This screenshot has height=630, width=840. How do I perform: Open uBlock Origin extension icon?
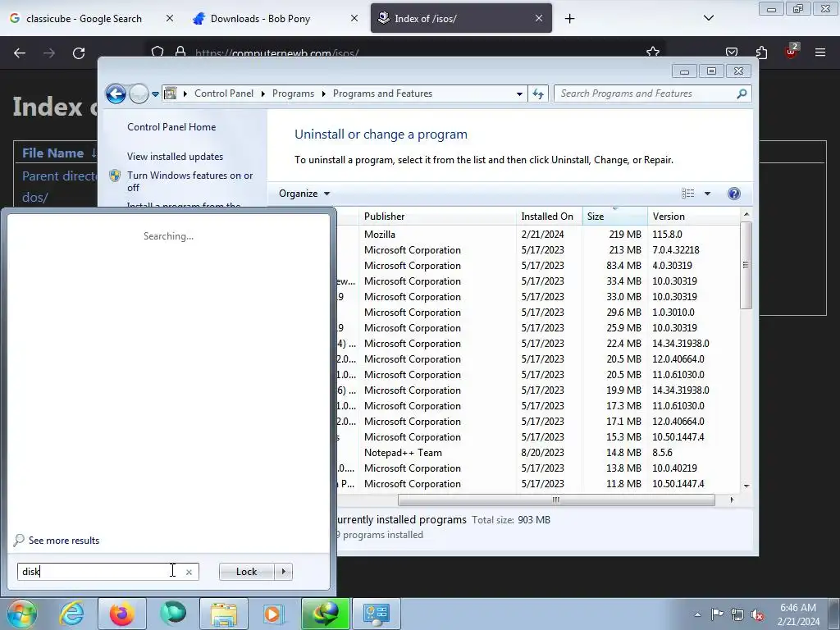pyautogui.click(x=792, y=51)
